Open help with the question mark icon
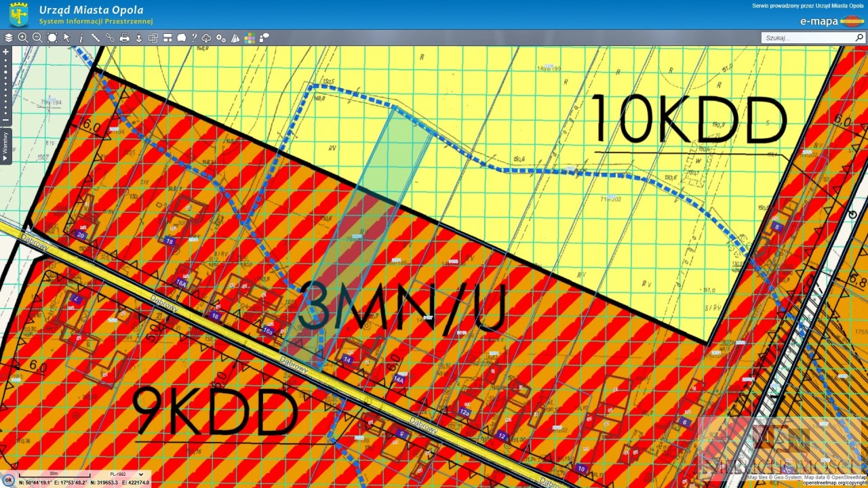Viewport: 868px width, 488px height. click(194, 38)
